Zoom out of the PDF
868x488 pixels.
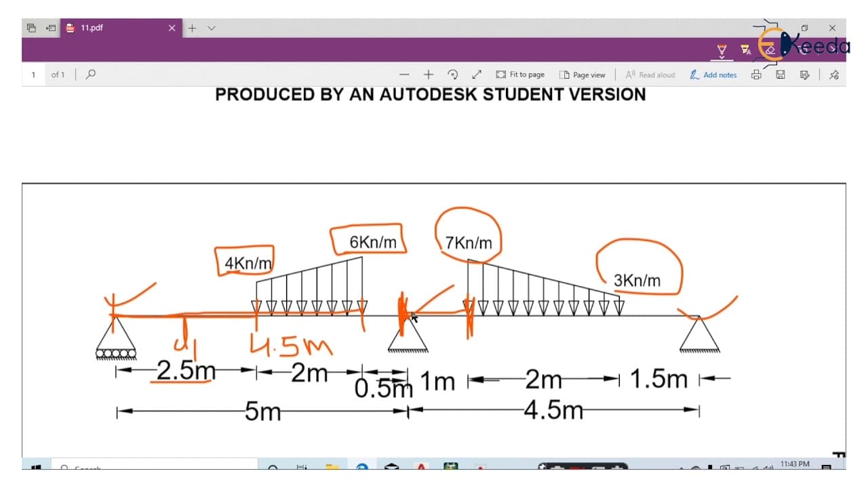pos(405,75)
